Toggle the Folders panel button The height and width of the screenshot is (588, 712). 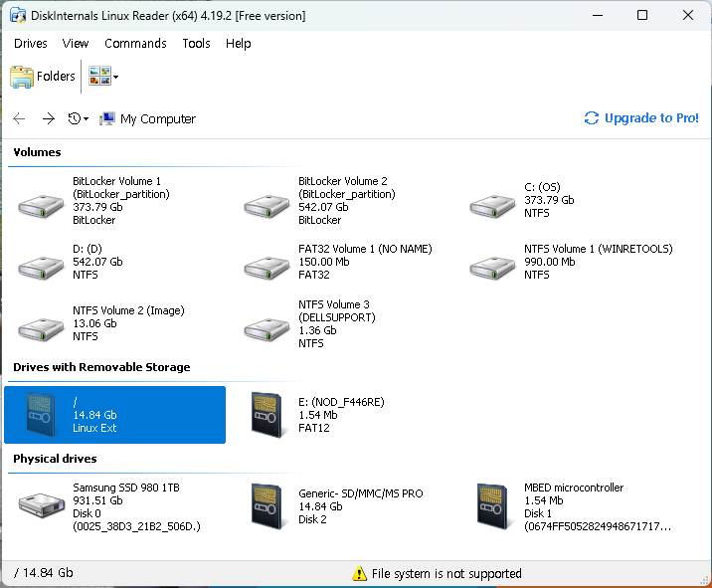coord(43,77)
